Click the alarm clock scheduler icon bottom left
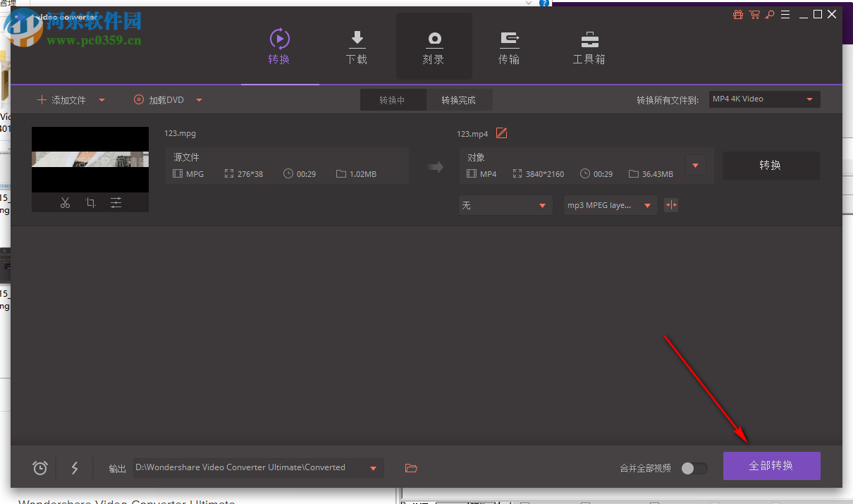The width and height of the screenshot is (853, 504). point(39,467)
